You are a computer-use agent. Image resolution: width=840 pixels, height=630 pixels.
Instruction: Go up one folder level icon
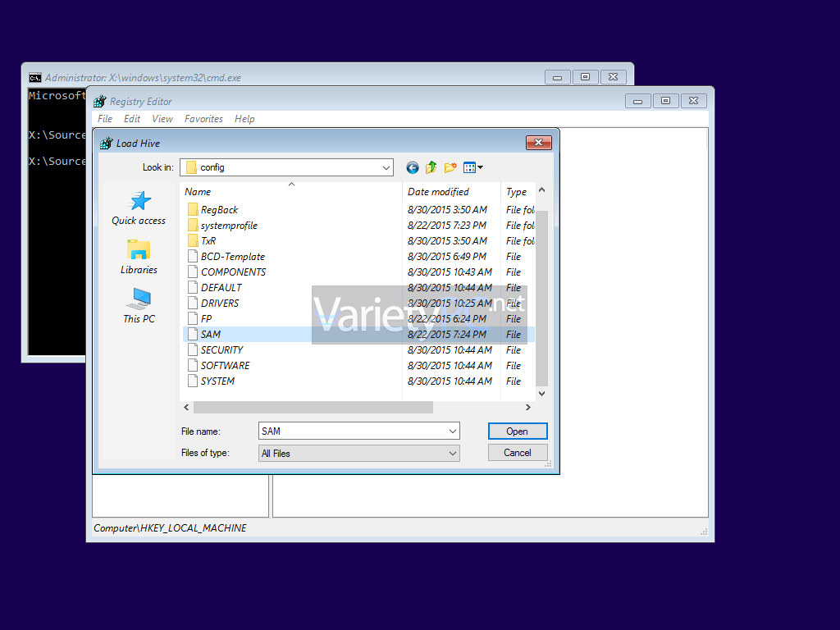point(431,167)
